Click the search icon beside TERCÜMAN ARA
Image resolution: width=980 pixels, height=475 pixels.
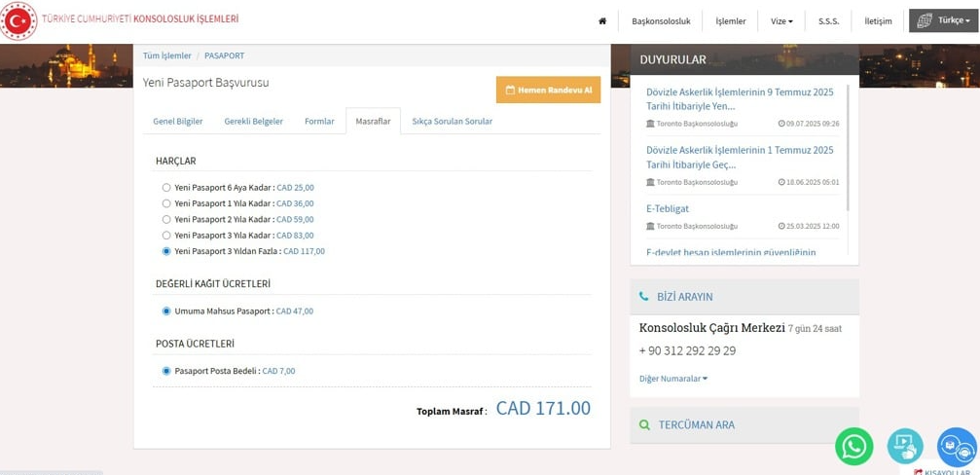[644, 425]
